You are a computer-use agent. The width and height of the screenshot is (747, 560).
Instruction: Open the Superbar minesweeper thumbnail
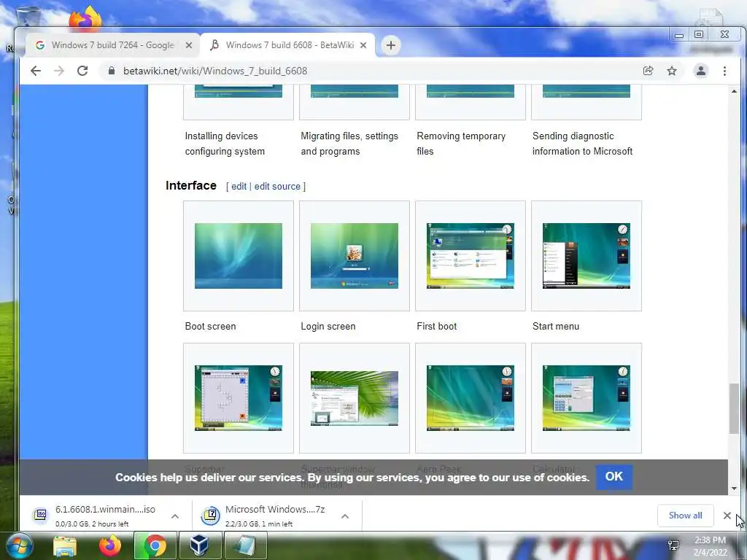click(239, 398)
